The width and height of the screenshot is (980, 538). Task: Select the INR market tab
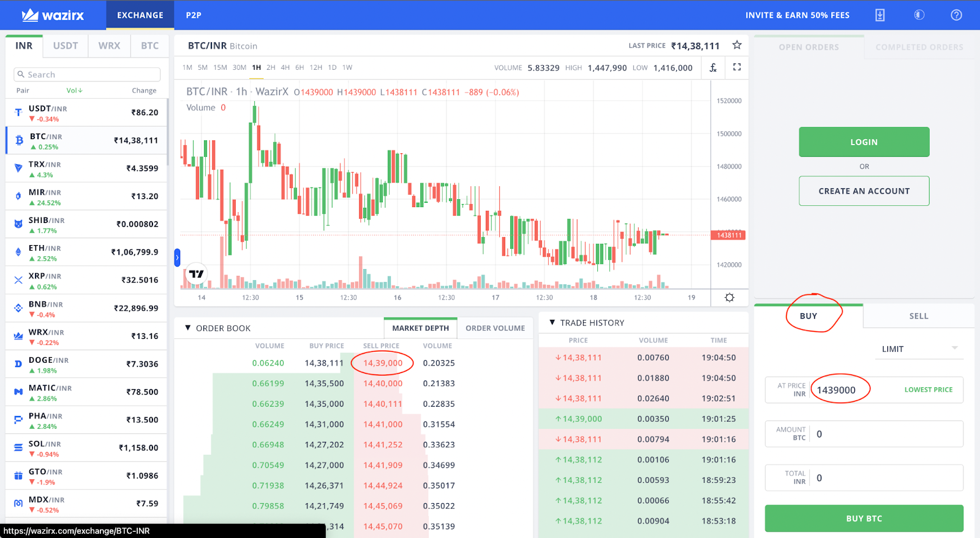[x=24, y=46]
